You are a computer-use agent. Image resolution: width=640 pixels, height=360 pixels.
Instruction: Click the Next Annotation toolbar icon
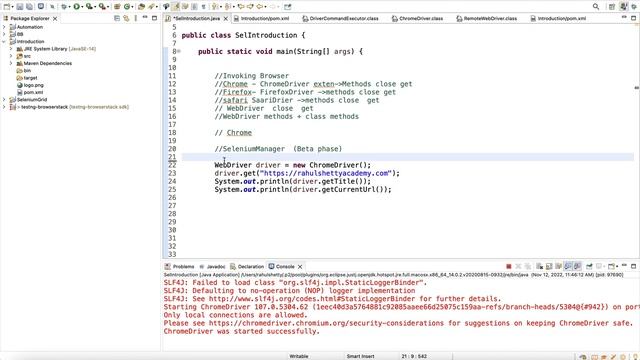214,7
